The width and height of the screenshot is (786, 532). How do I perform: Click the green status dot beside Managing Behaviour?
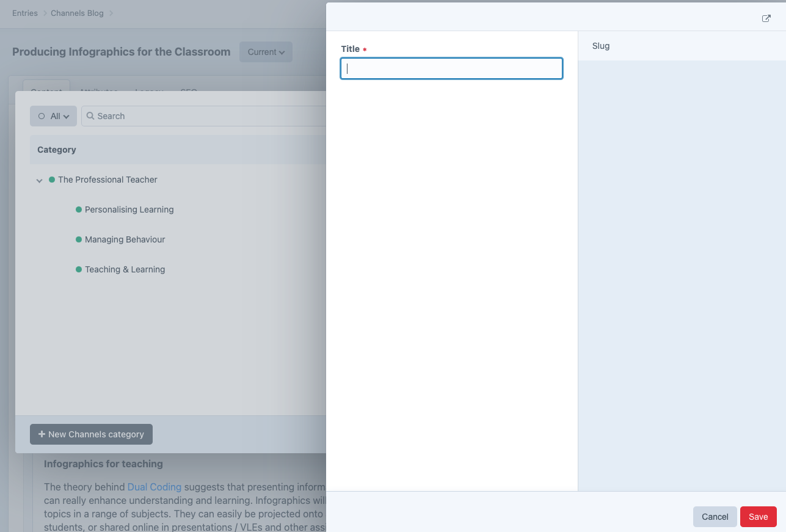click(x=79, y=239)
